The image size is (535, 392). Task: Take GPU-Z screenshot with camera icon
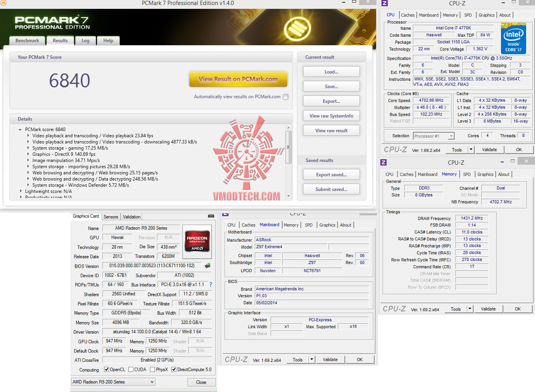211,216
